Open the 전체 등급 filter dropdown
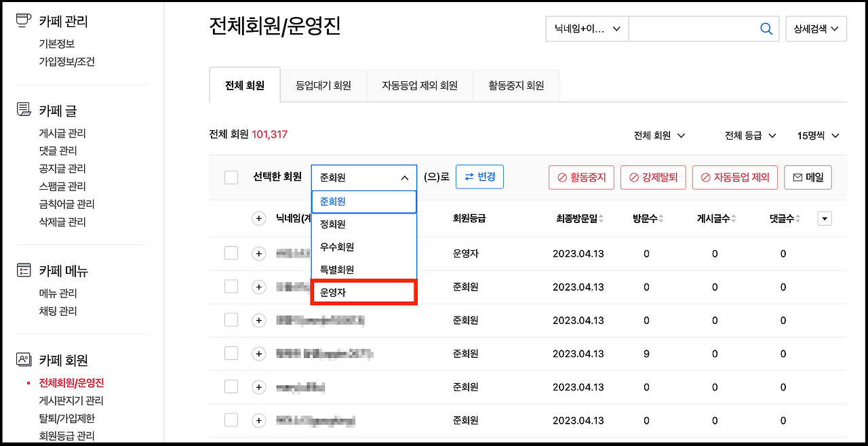The width and height of the screenshot is (868, 446). (x=750, y=136)
